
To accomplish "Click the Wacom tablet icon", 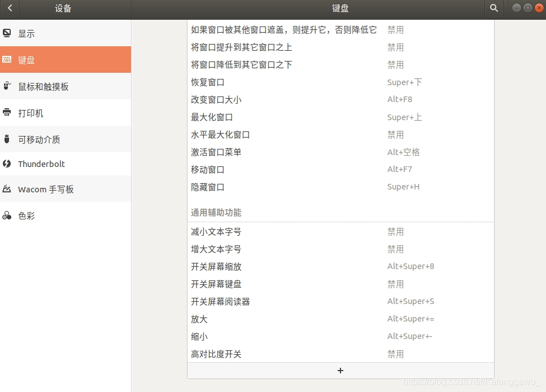I will pos(7,189).
